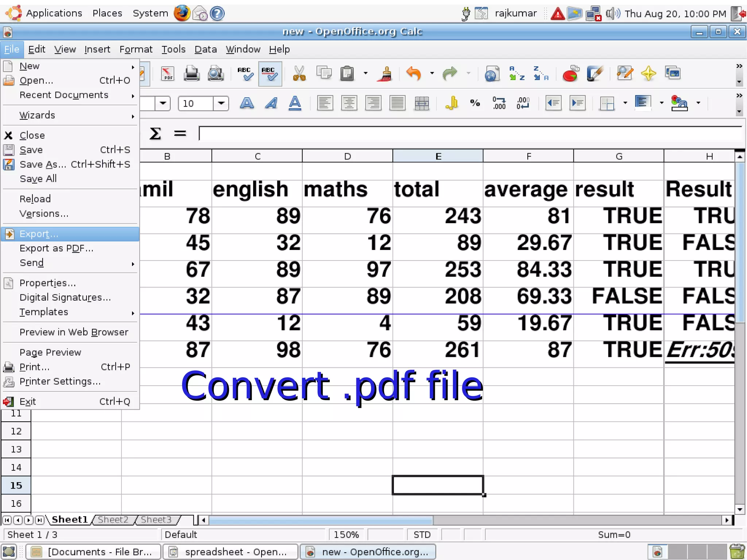Click Sort Ascending A-Z icon

pyautogui.click(x=517, y=74)
